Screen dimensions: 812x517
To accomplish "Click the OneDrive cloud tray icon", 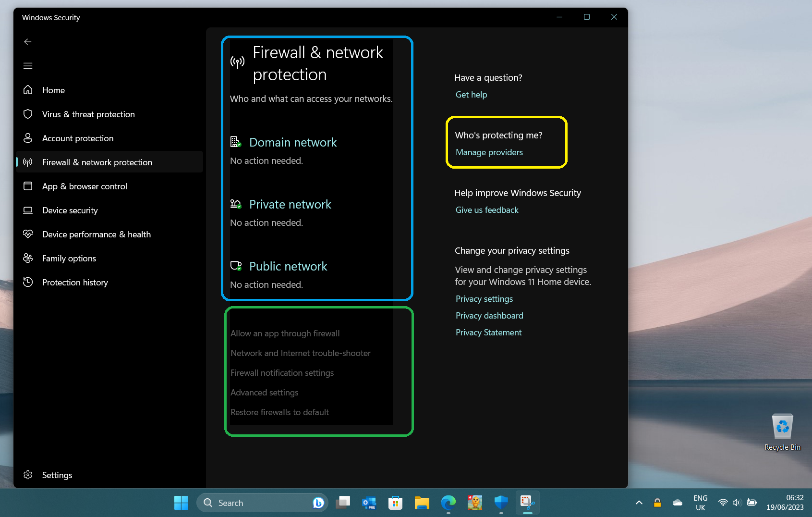I will (677, 503).
